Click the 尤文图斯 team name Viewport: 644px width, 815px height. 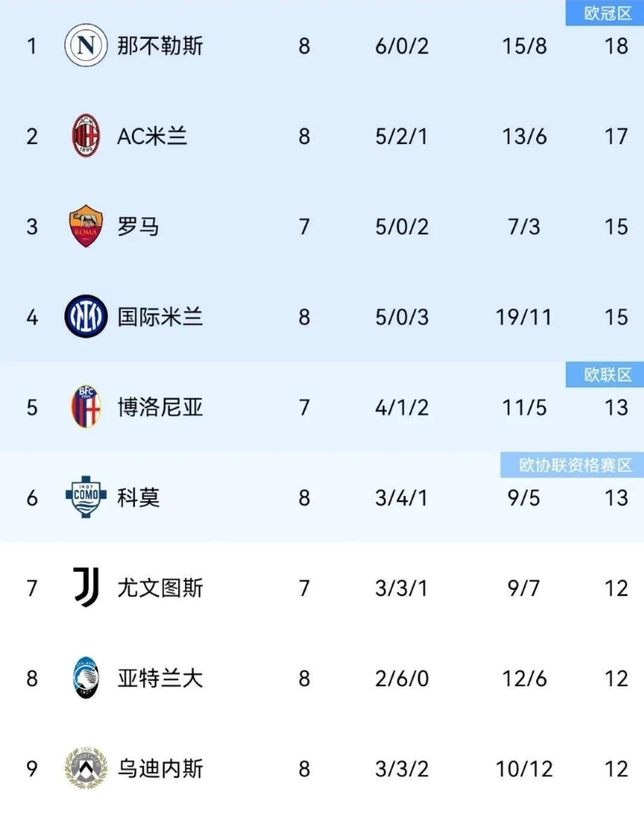click(x=160, y=588)
